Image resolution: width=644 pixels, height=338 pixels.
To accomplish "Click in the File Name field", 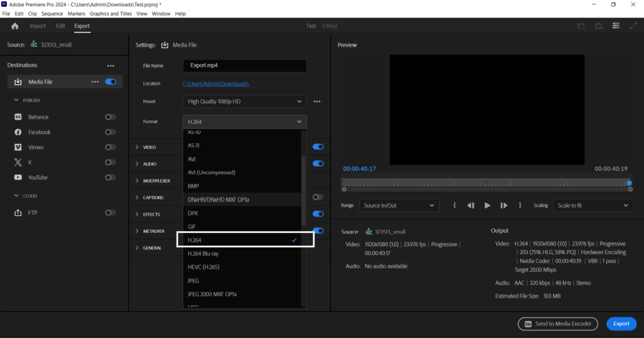I will [245, 65].
